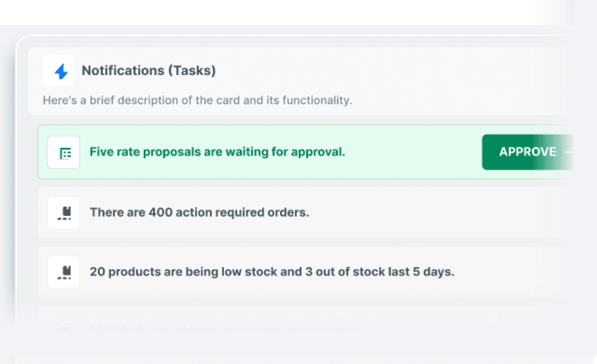Click the arrow on the APPROVE button
The width and height of the screenshot is (597, 364).
(x=568, y=152)
